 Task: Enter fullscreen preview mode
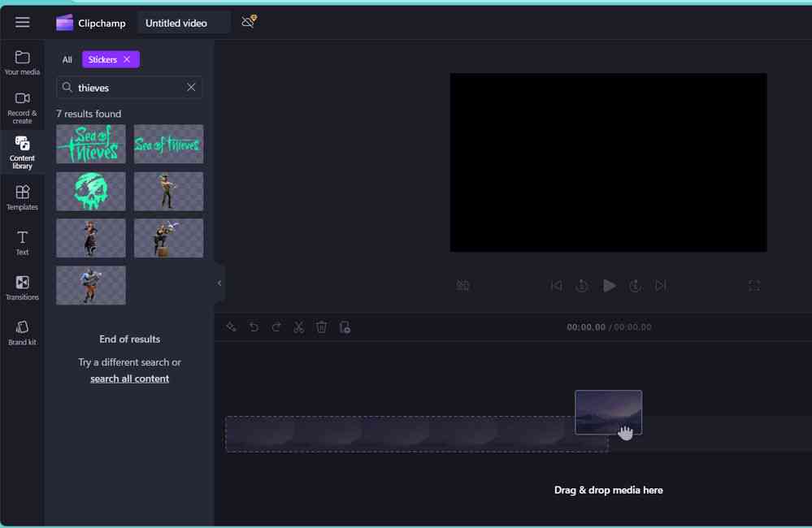[754, 285]
